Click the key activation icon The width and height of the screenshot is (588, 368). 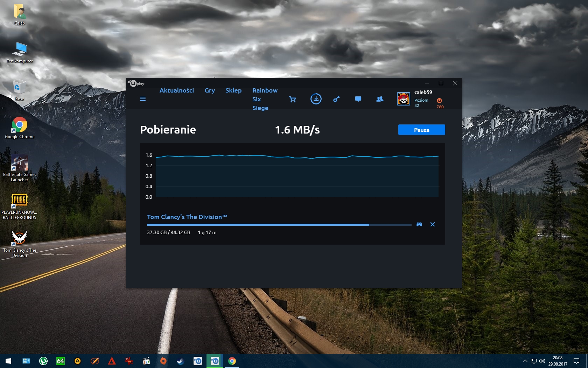336,99
